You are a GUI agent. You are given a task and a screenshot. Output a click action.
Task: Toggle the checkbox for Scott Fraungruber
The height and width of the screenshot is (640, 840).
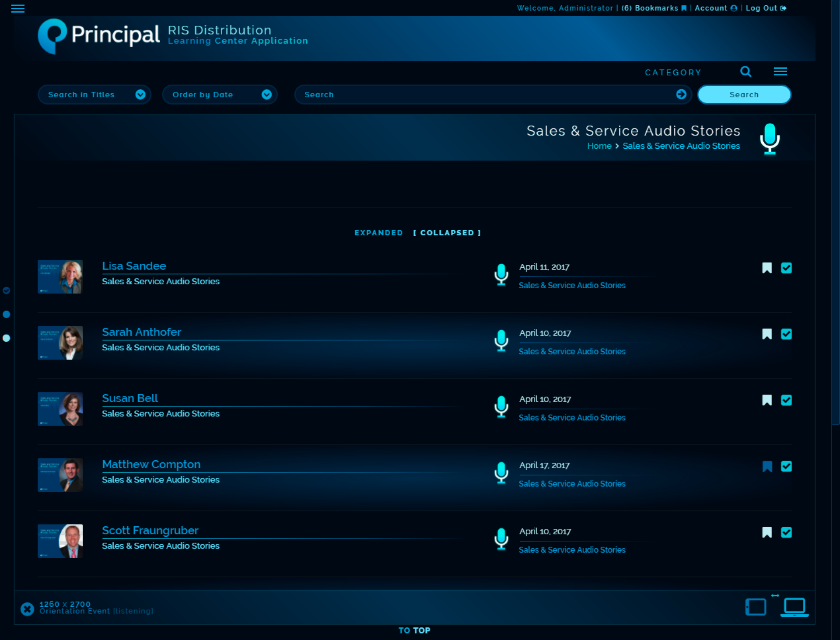786,532
